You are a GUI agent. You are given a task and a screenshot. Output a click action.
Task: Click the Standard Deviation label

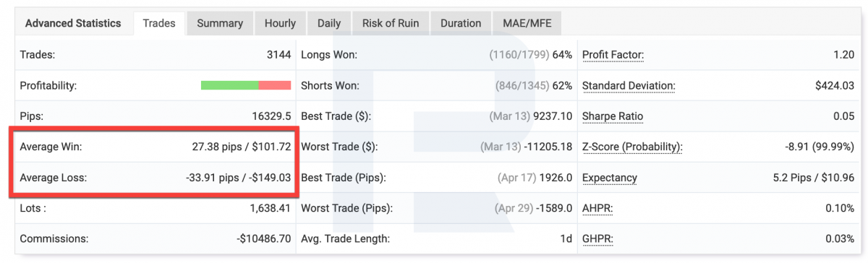pos(629,85)
